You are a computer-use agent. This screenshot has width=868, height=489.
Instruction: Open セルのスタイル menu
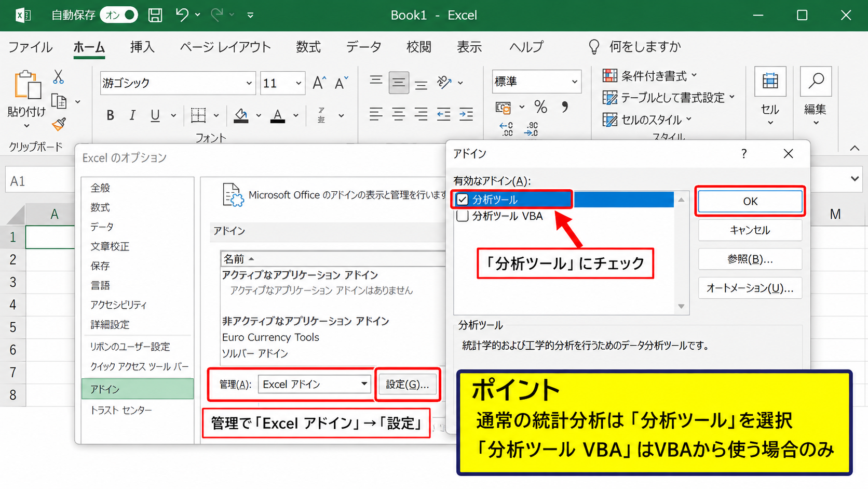(647, 120)
